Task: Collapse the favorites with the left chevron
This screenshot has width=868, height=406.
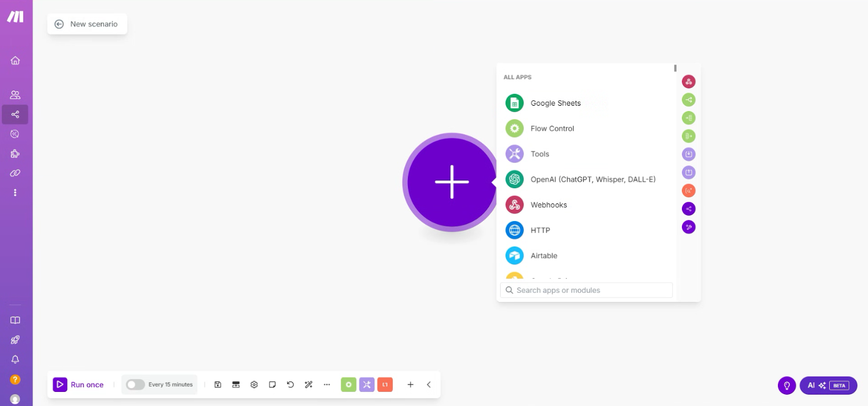Action: pos(429,384)
